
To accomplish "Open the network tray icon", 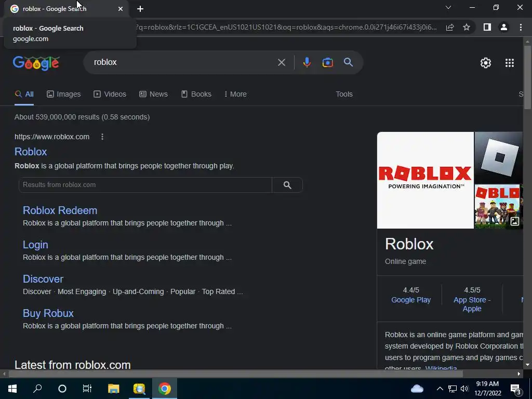I will tap(453, 389).
